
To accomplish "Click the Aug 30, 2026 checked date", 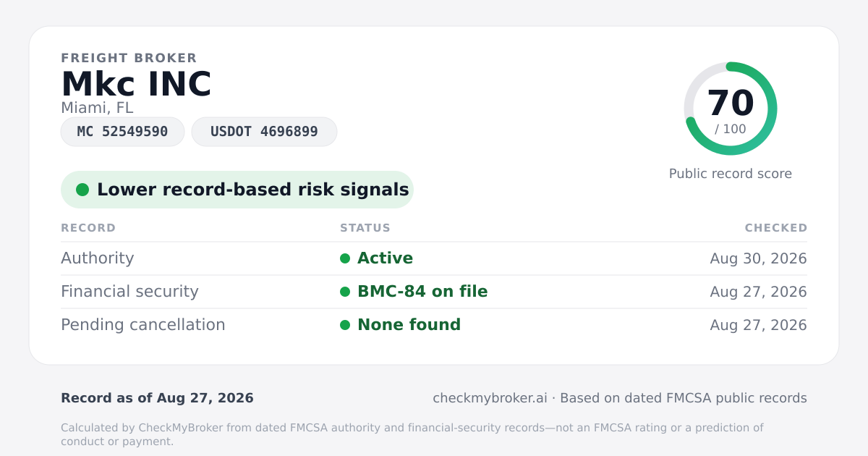I will click(x=759, y=258).
